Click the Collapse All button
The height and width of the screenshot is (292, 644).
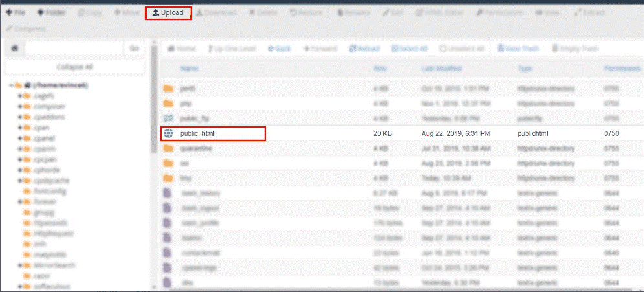click(x=74, y=67)
